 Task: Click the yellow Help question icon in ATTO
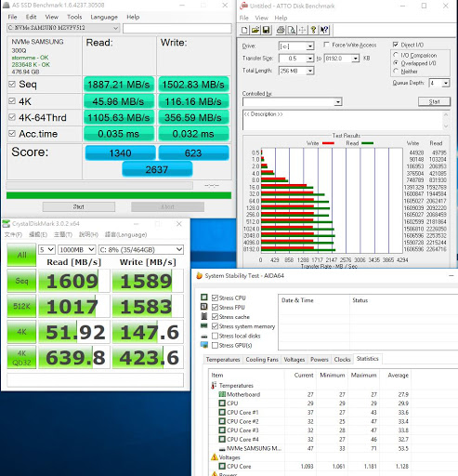coord(313,30)
